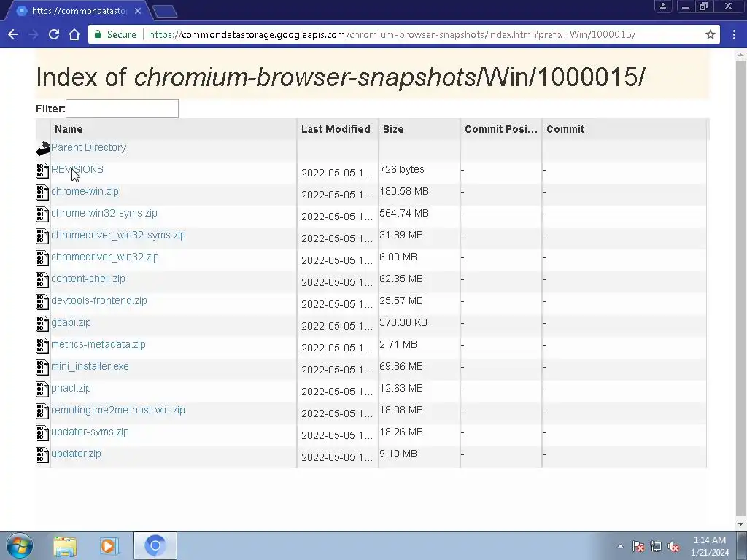
Task: Click the file icon beside mini_installer.exe
Action: (x=42, y=367)
